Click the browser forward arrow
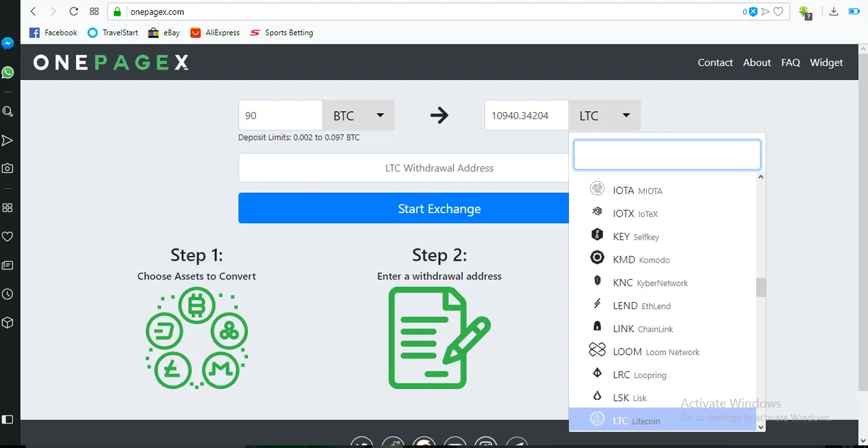 point(54,12)
